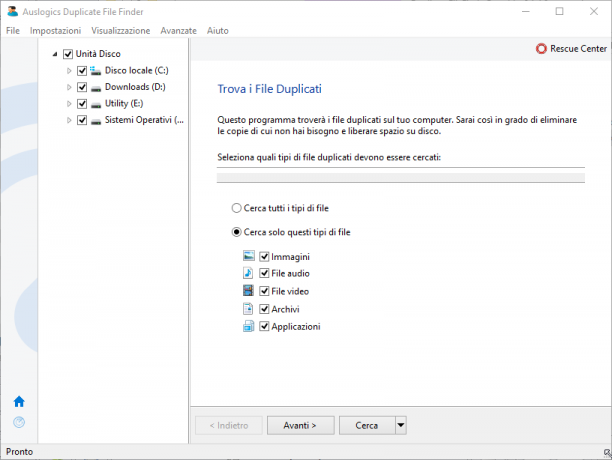Click the empty progress bar under the heading
612x460 pixels.
click(400, 178)
